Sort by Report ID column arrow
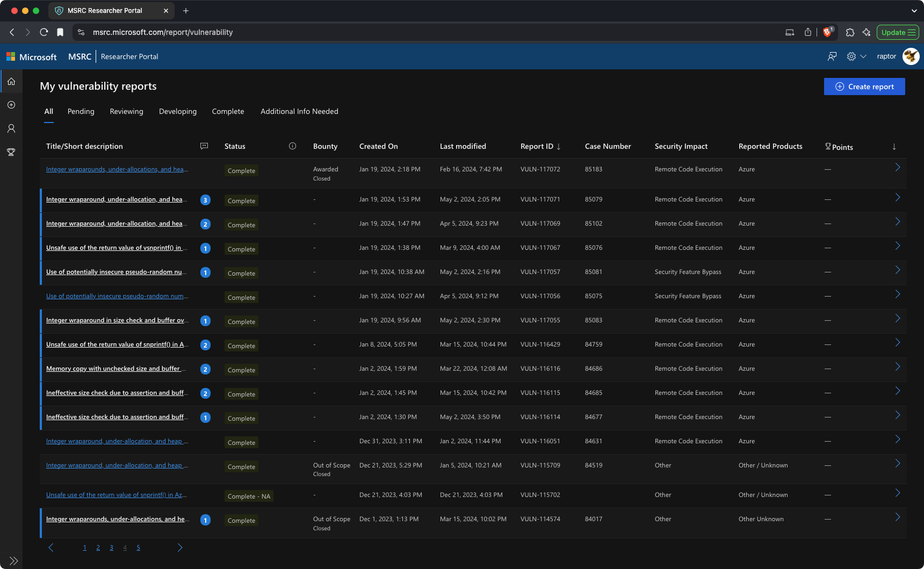This screenshot has width=924, height=569. [559, 147]
